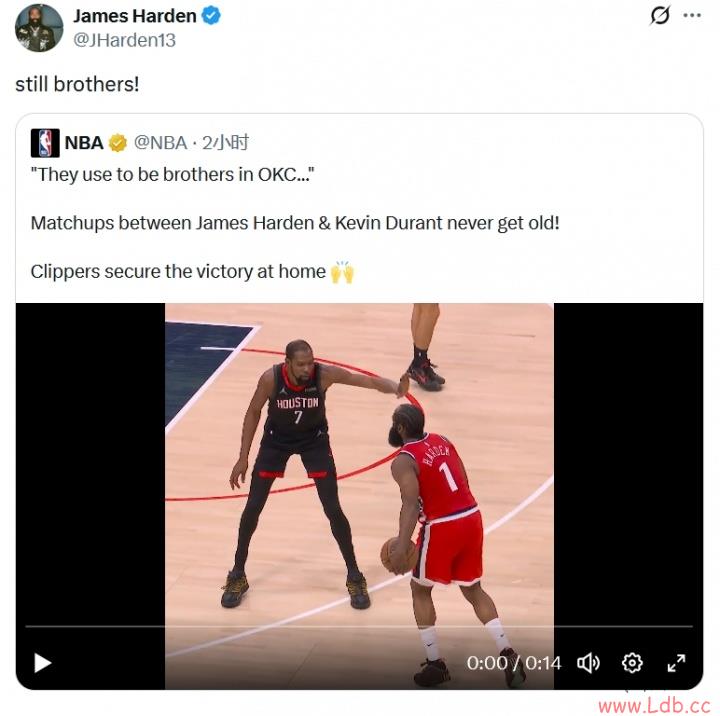Click the NBA account name in quote
Viewport: 720px width, 716px height.
(84, 143)
